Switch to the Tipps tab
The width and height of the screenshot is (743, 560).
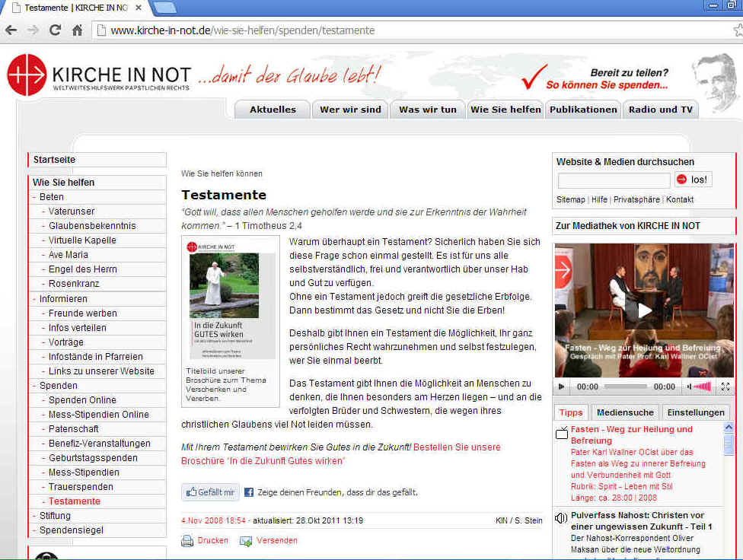(570, 412)
